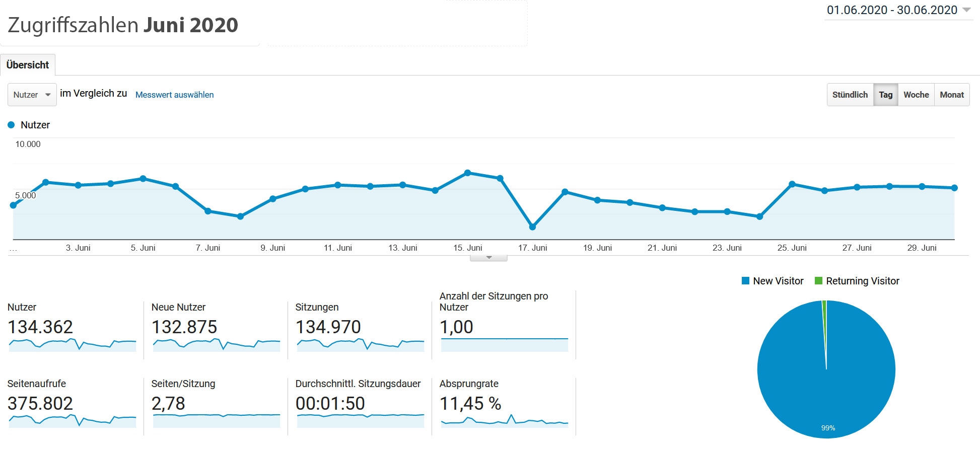
Task: Switch chart granularity to Woche
Action: (x=916, y=95)
